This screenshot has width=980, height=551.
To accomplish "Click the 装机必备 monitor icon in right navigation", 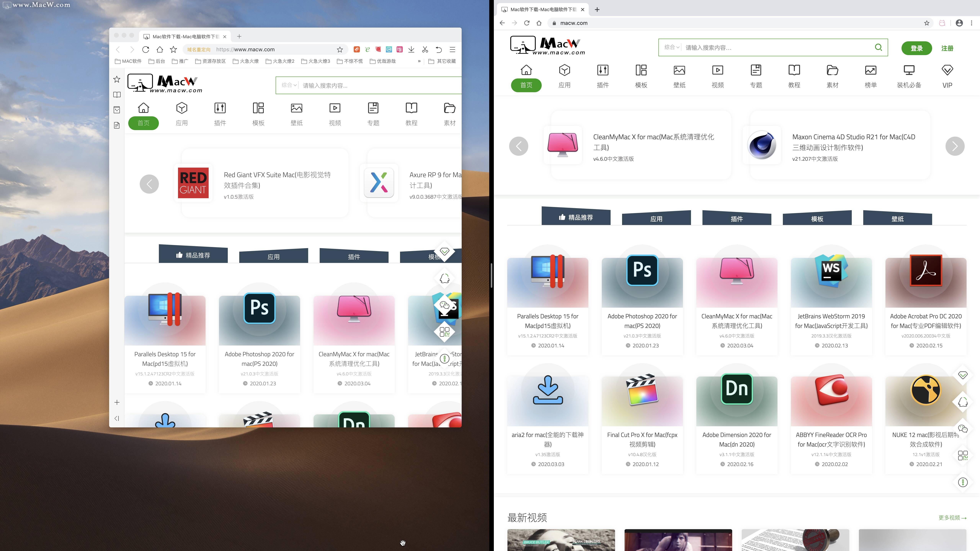I will tap(909, 70).
